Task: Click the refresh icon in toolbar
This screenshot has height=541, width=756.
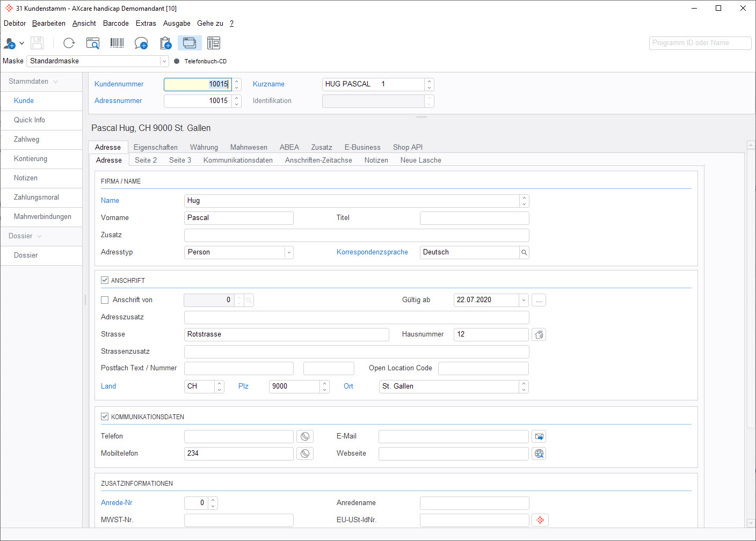Action: [69, 43]
